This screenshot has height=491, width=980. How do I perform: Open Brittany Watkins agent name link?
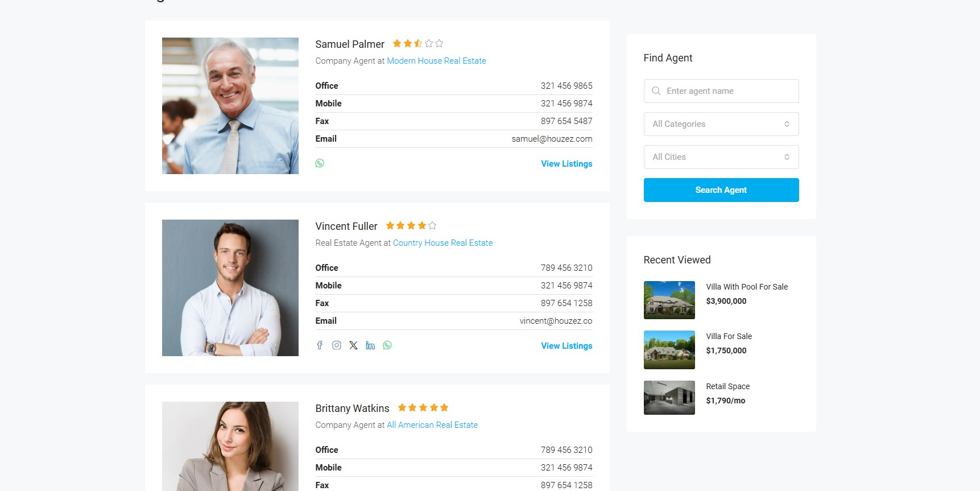coord(353,409)
